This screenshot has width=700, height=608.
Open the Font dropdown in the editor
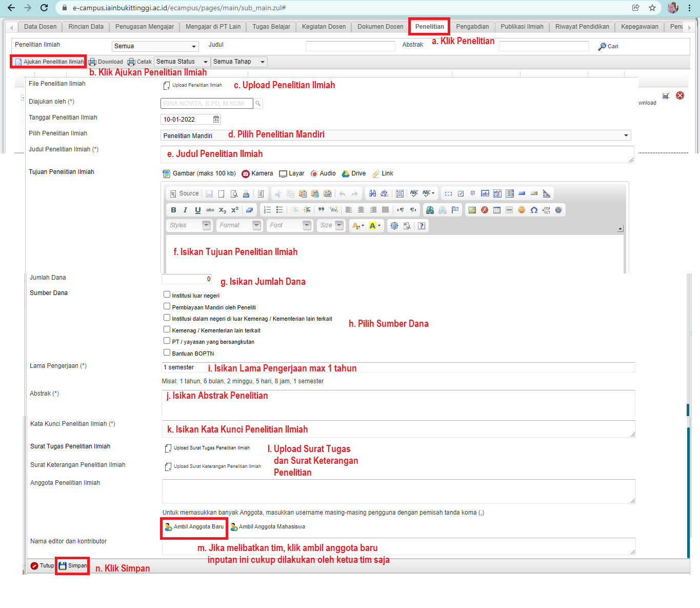[x=290, y=225]
